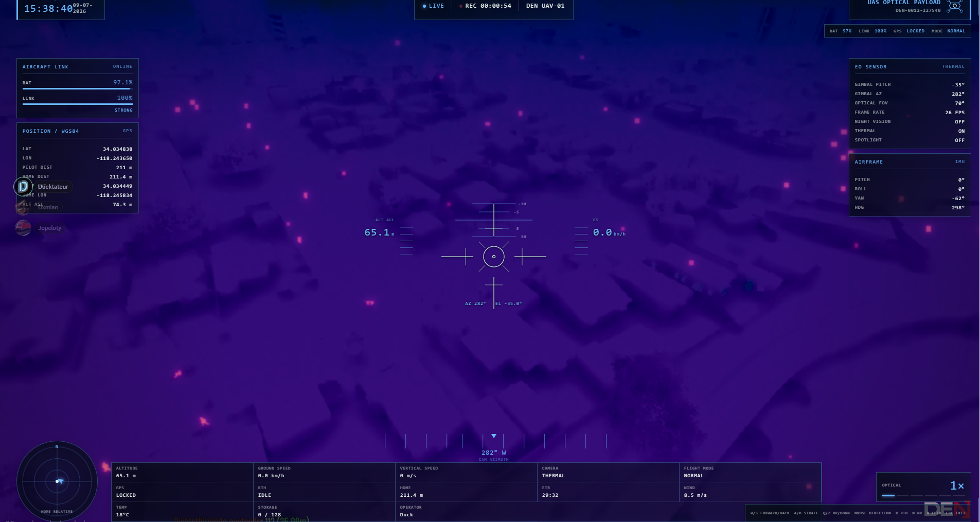
Task: Click the red REC indicator dot
Action: [461, 6]
